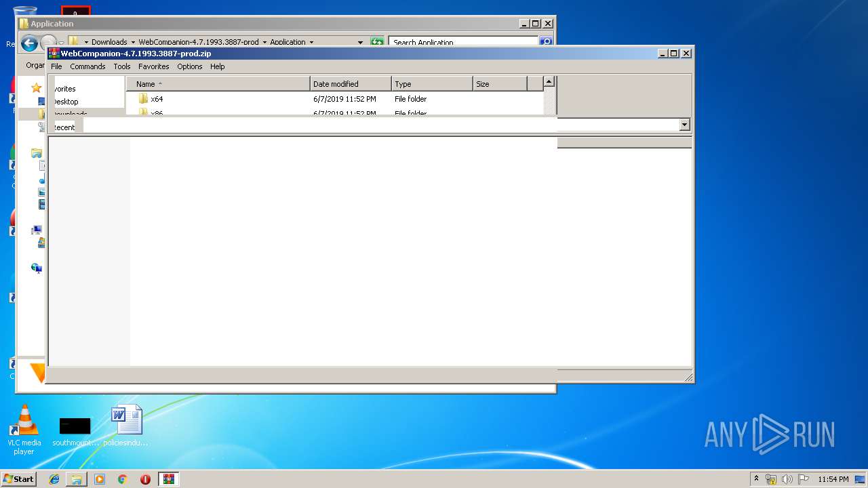868x488 pixels.
Task: Show hidden system tray icons
Action: [x=757, y=479]
